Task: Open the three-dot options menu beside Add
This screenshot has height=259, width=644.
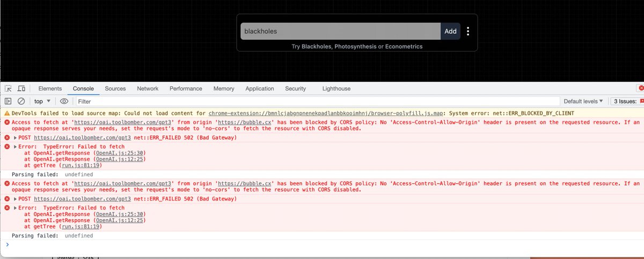Action: coord(468,31)
